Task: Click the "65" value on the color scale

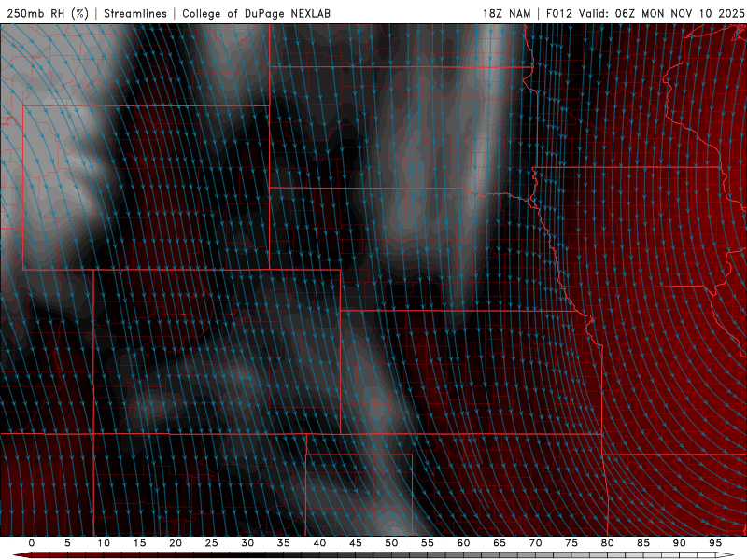Action: pyautogui.click(x=500, y=543)
